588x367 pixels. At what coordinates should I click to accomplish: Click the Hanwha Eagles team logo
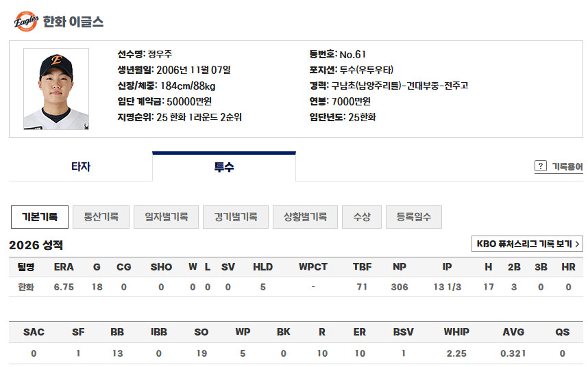tap(26, 21)
